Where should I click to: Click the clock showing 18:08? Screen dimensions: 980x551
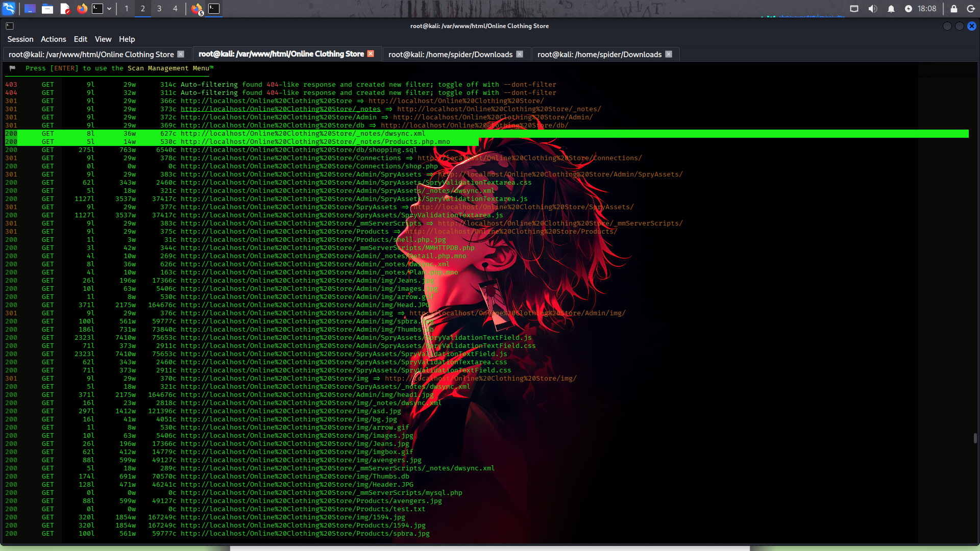tap(927, 9)
